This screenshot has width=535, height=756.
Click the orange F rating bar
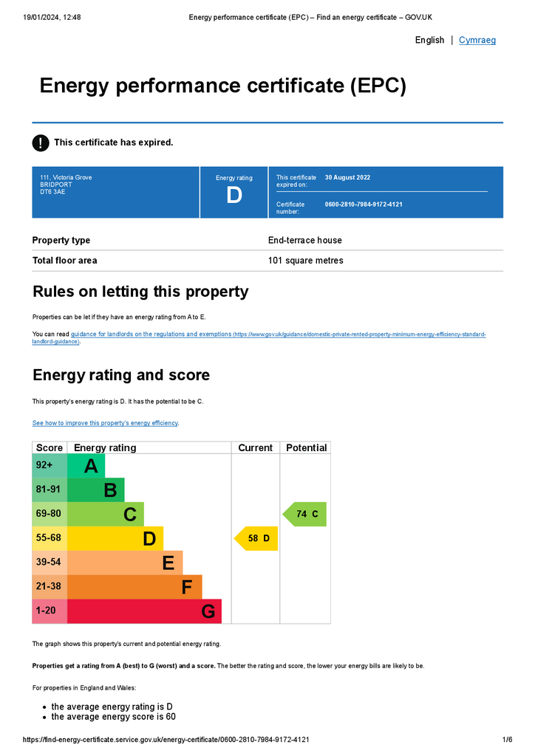[x=134, y=587]
